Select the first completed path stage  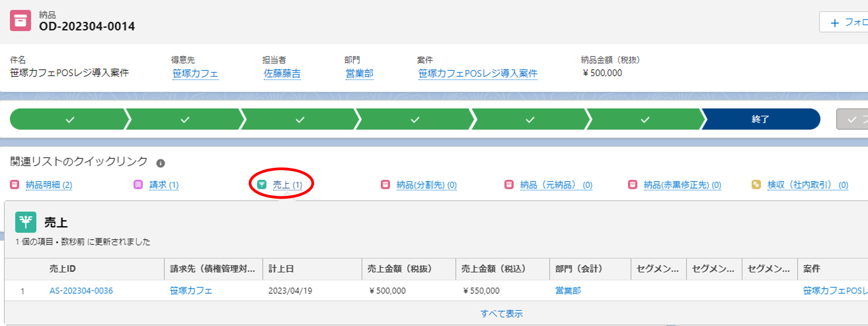(70, 119)
